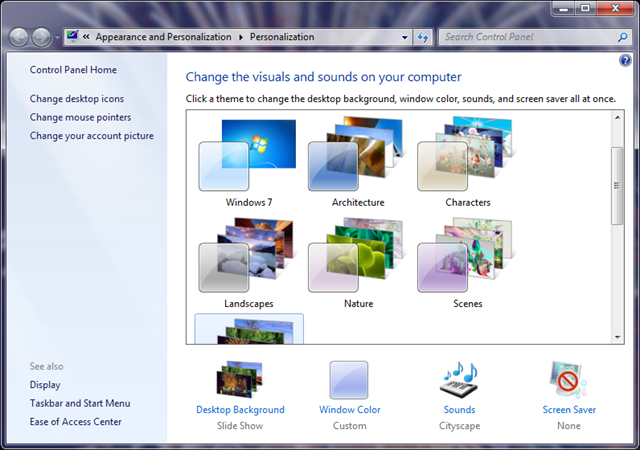This screenshot has height=450, width=640.
Task: Open the Window Color swatch
Action: tap(349, 380)
